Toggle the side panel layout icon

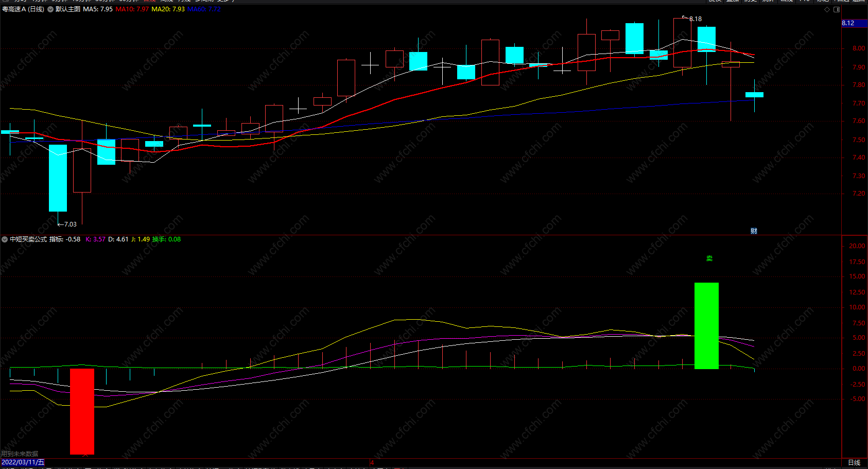click(837, 9)
